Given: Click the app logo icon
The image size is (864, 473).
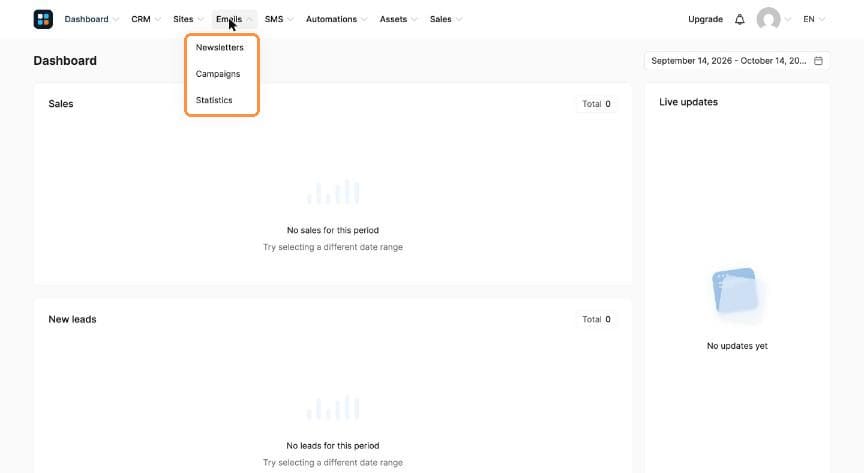Looking at the screenshot, I should [x=43, y=19].
